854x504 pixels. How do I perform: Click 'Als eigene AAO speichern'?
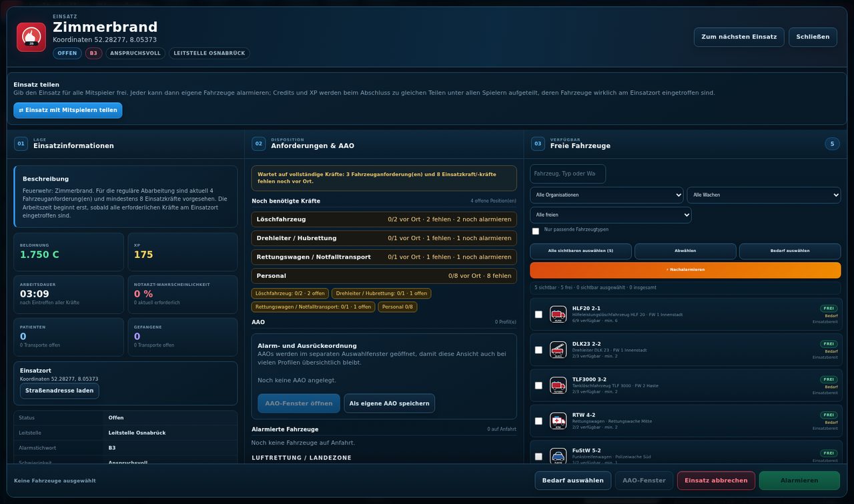pos(389,403)
